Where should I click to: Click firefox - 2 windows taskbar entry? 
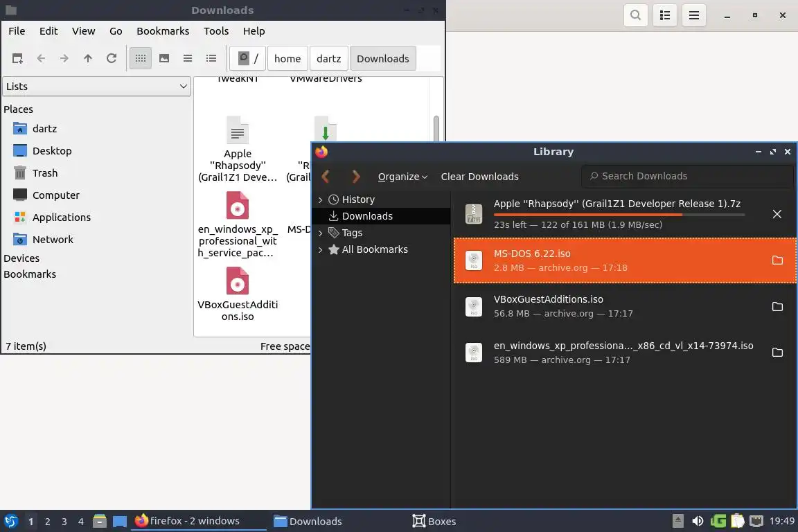click(x=199, y=521)
